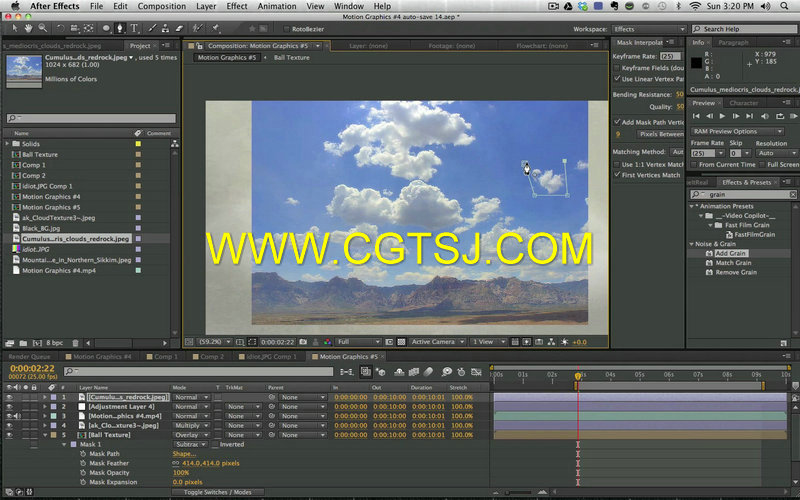The image size is (800, 500).
Task: Select the Puppet Pin tool
Action: pos(216,29)
